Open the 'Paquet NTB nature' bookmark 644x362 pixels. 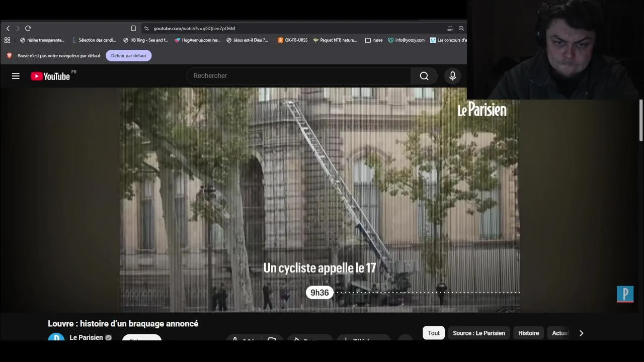(335, 40)
